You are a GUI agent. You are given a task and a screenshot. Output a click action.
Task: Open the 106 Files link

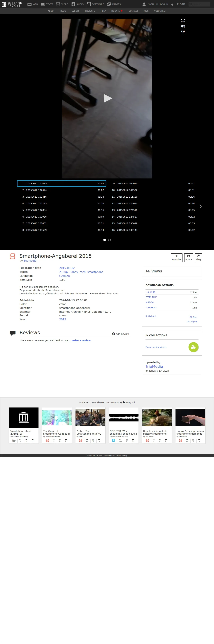tap(193, 317)
